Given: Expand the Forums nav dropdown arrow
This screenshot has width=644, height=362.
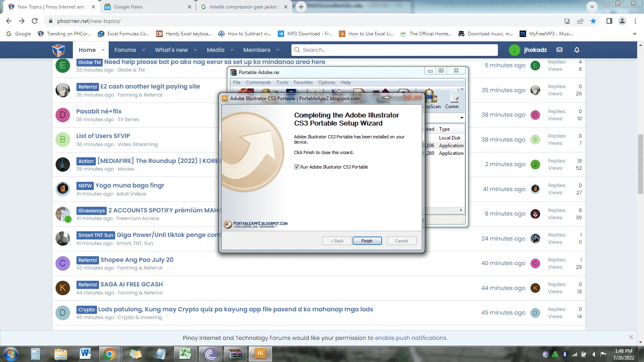Looking at the screenshot, I should [x=144, y=50].
